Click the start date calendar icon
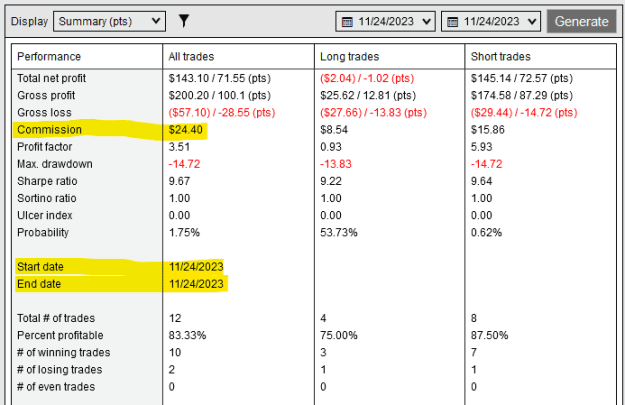Viewport: 625px width, 405px height. coord(347,22)
